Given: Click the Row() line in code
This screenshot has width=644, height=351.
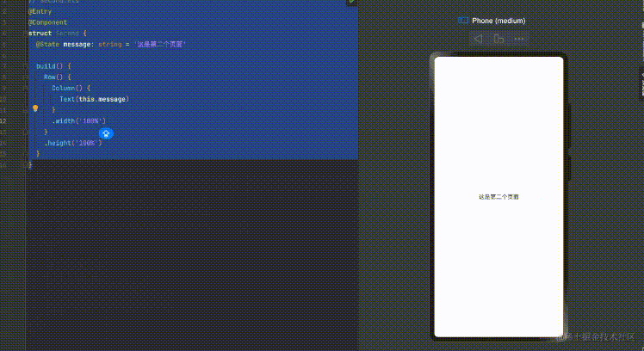Looking at the screenshot, I should (58, 77).
